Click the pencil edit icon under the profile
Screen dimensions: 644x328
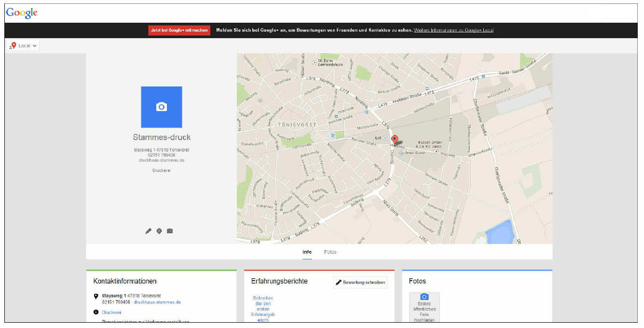(x=149, y=231)
